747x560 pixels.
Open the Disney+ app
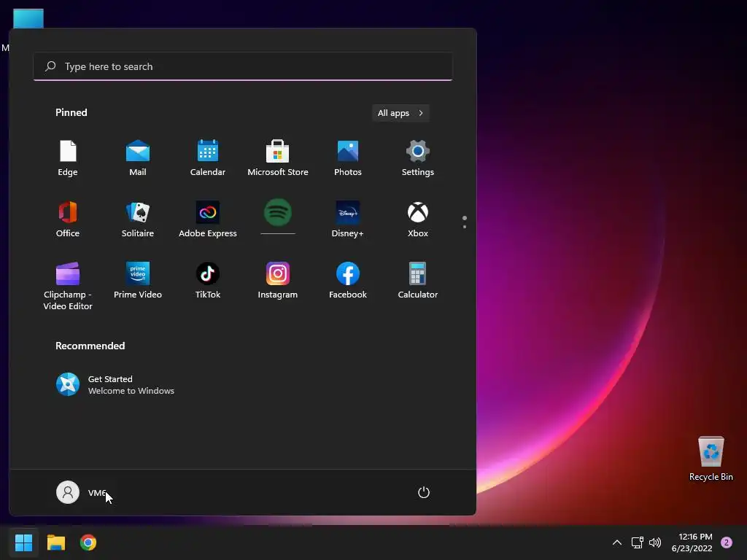(348, 219)
